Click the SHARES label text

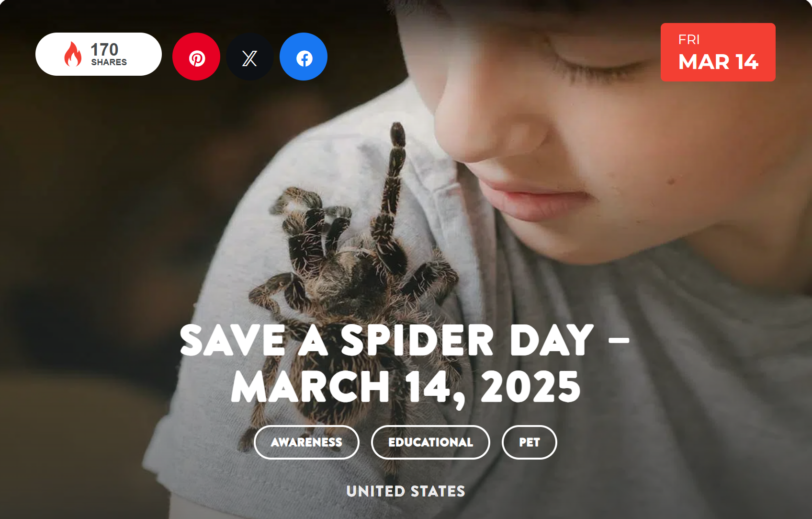tap(109, 62)
